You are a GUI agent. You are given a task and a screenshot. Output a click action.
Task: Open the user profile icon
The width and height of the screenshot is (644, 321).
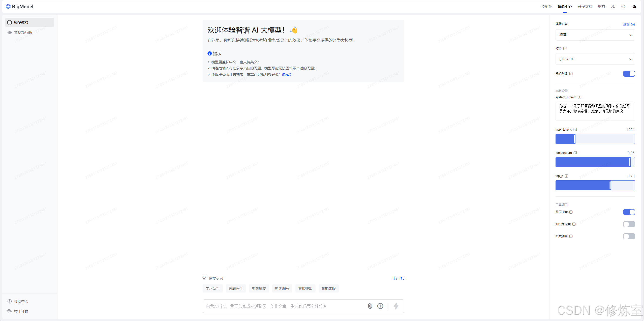pyautogui.click(x=634, y=7)
